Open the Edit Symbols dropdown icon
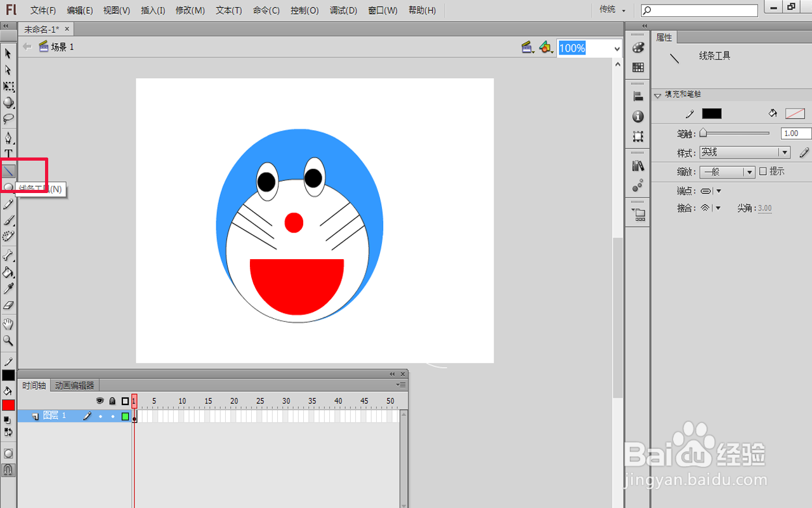The width and height of the screenshot is (812, 508). click(x=546, y=48)
